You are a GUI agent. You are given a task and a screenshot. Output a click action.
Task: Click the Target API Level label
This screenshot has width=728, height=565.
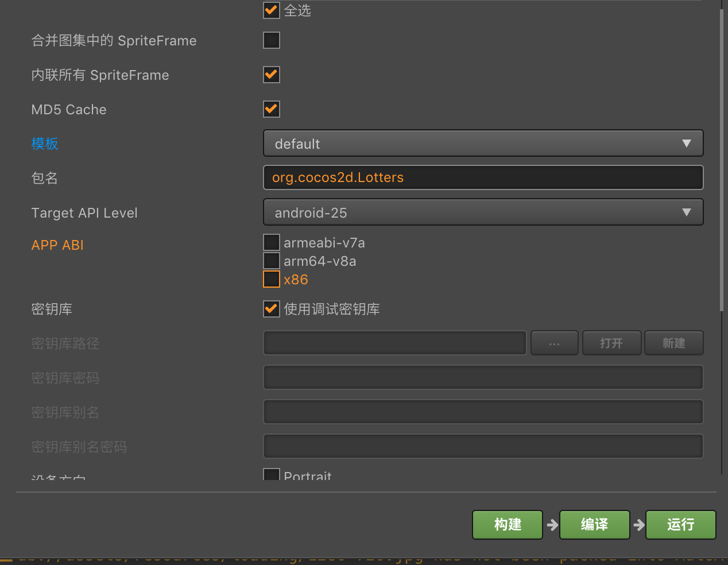pos(84,213)
